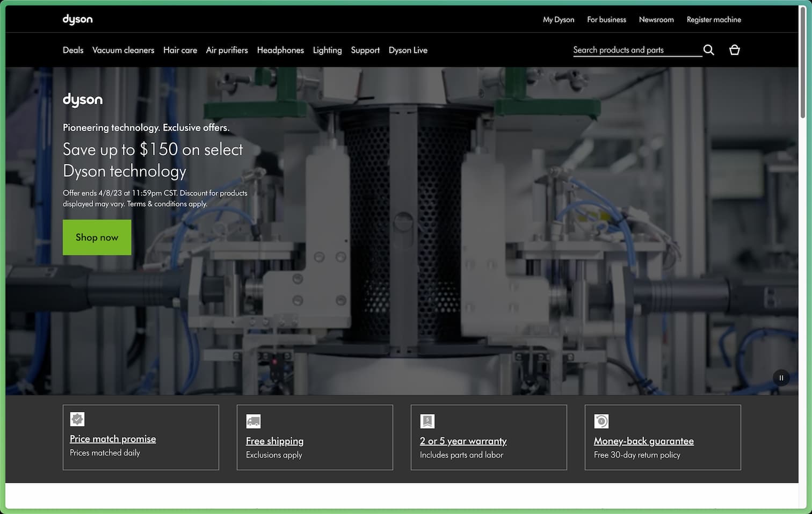
Task: Open the Air purifiers menu
Action: 227,50
